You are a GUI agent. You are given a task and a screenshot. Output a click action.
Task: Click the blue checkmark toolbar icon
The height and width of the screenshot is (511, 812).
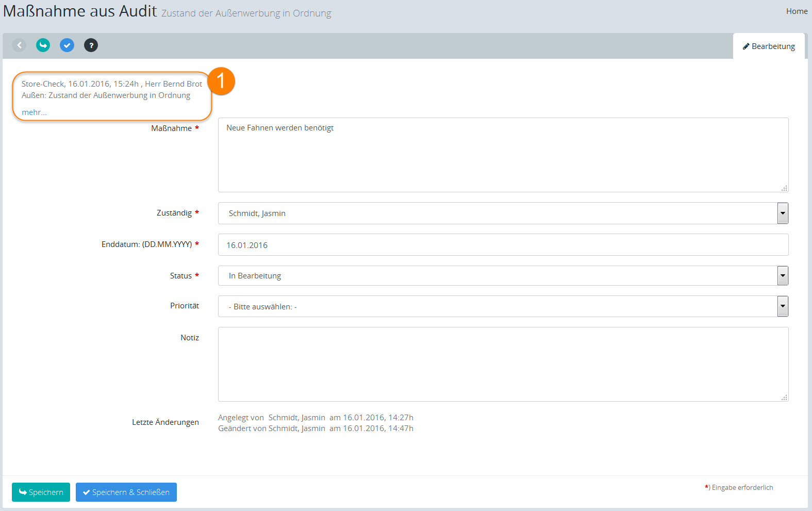[67, 45]
